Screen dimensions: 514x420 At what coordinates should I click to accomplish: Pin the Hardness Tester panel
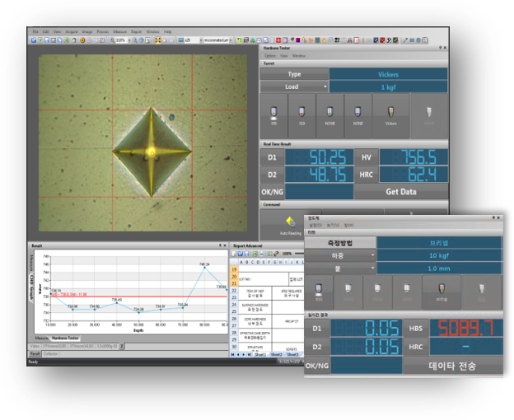point(440,48)
